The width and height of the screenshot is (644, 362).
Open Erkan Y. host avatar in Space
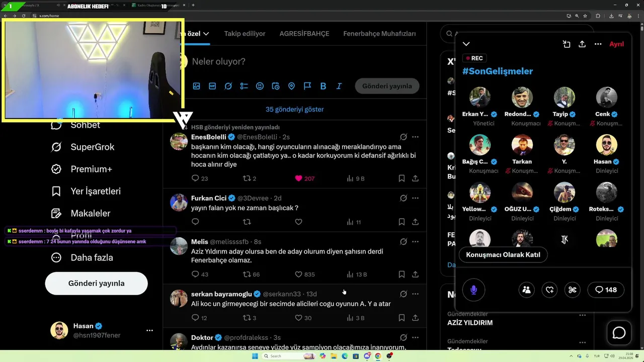[479, 98]
